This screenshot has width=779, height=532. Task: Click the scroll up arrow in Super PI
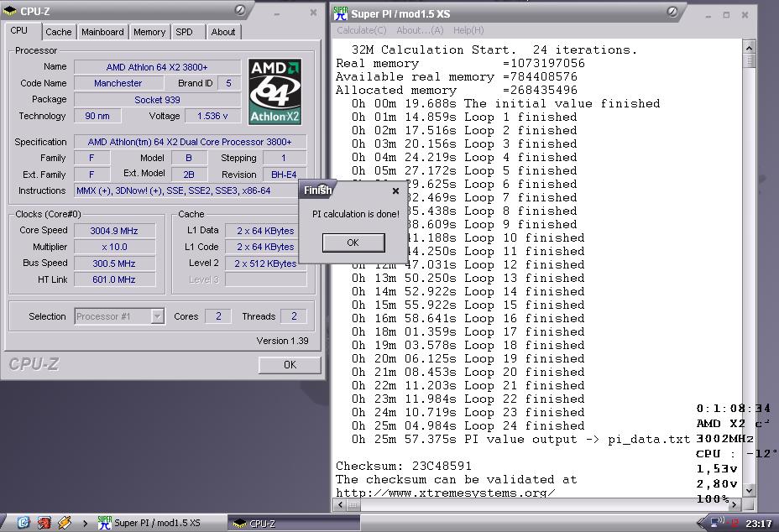point(749,47)
